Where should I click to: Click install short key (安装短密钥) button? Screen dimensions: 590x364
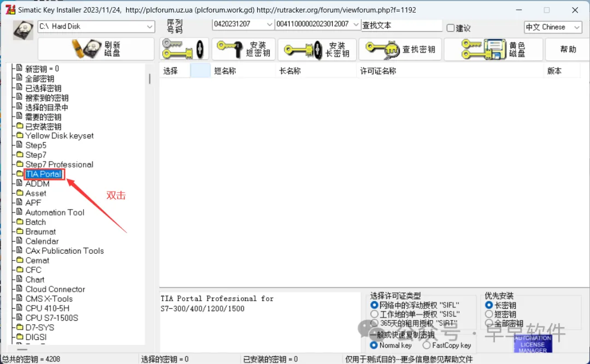click(x=244, y=49)
